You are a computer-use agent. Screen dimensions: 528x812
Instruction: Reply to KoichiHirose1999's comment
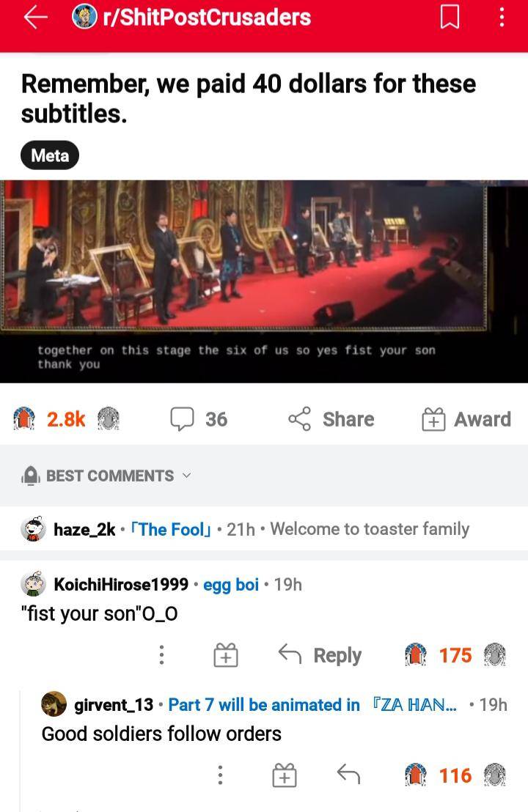point(320,655)
